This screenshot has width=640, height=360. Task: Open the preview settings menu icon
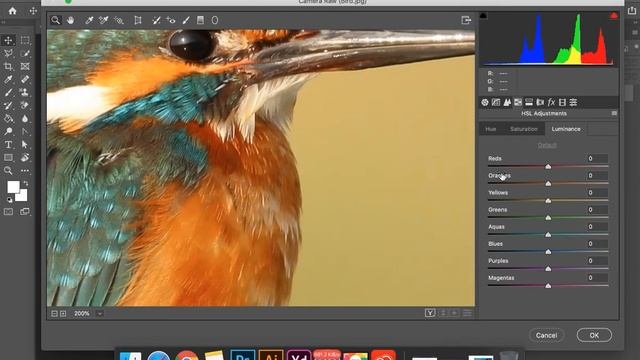(x=467, y=313)
